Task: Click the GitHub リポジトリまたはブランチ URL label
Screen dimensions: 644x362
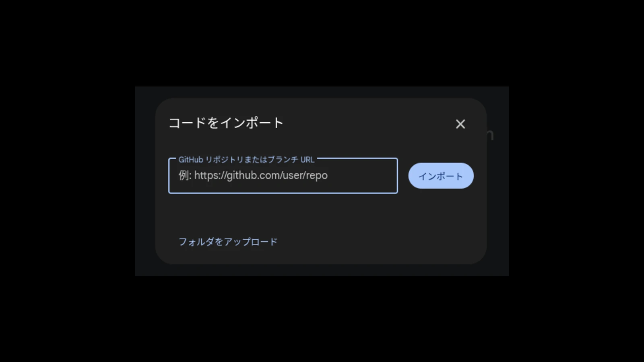Action: (x=246, y=160)
